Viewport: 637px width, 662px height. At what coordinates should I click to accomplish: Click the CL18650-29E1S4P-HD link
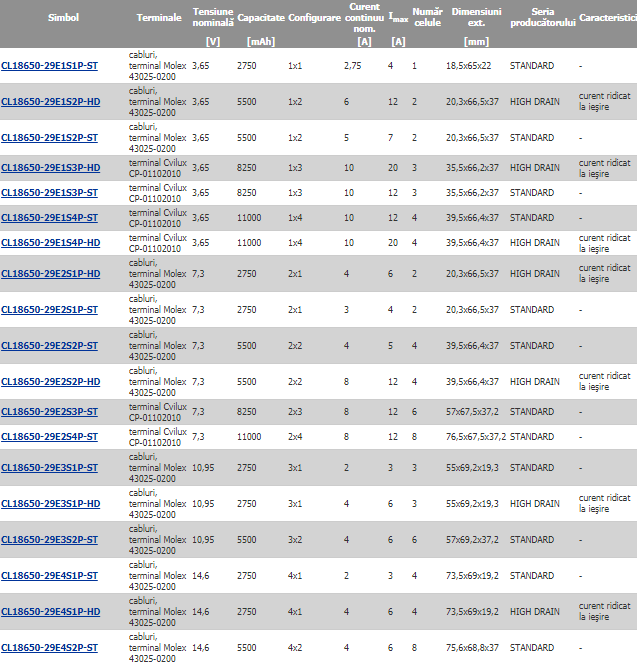50,242
